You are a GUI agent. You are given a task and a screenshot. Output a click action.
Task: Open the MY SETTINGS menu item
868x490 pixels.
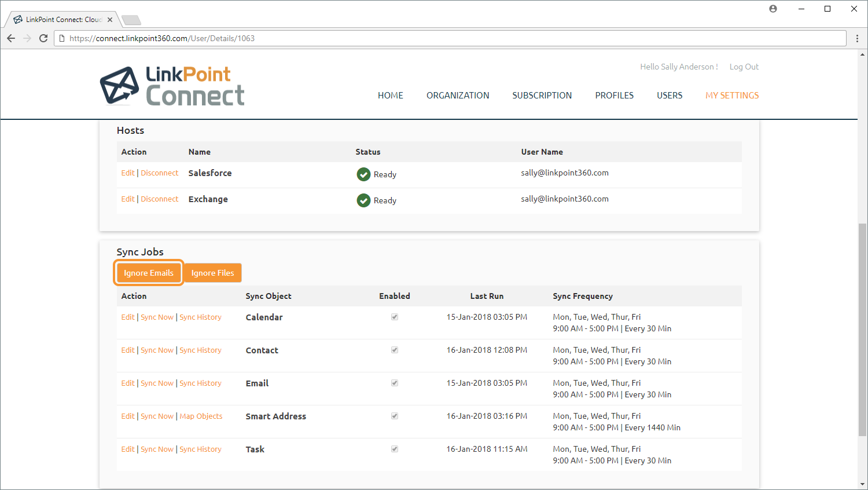click(x=732, y=96)
